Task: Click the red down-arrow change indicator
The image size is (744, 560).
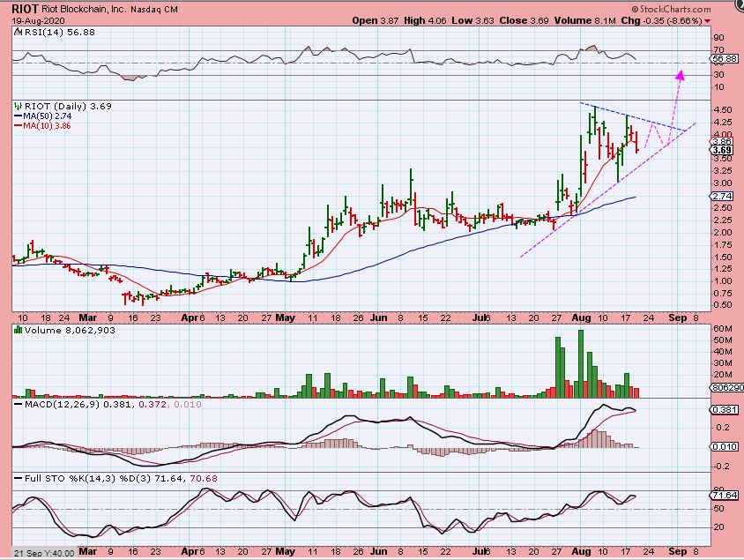Action: tap(708, 21)
